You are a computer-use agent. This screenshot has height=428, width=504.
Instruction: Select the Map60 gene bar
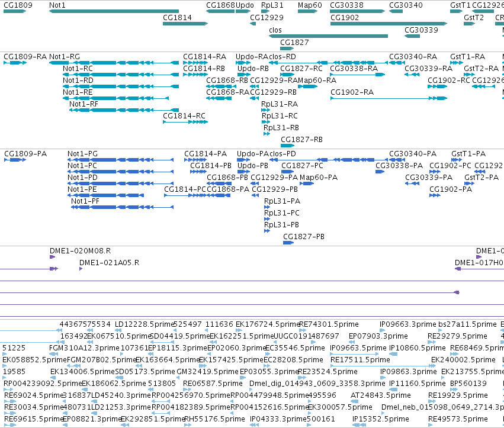pyautogui.click(x=307, y=11)
